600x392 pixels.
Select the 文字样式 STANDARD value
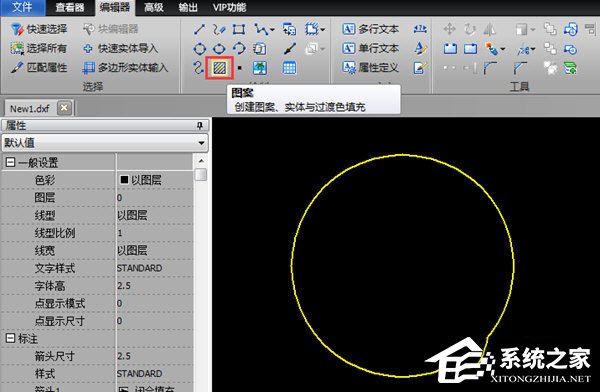(x=139, y=268)
